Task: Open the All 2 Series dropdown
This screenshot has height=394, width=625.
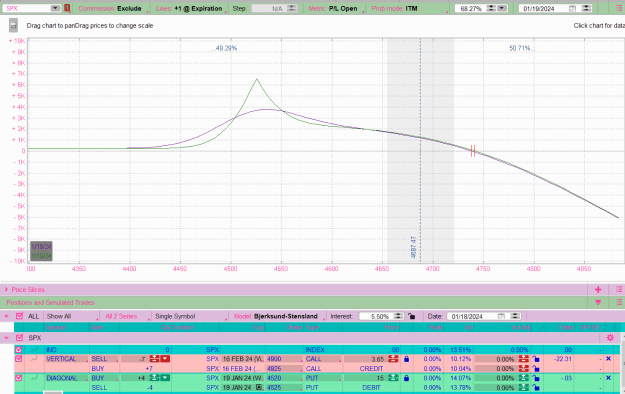Action: [126, 316]
